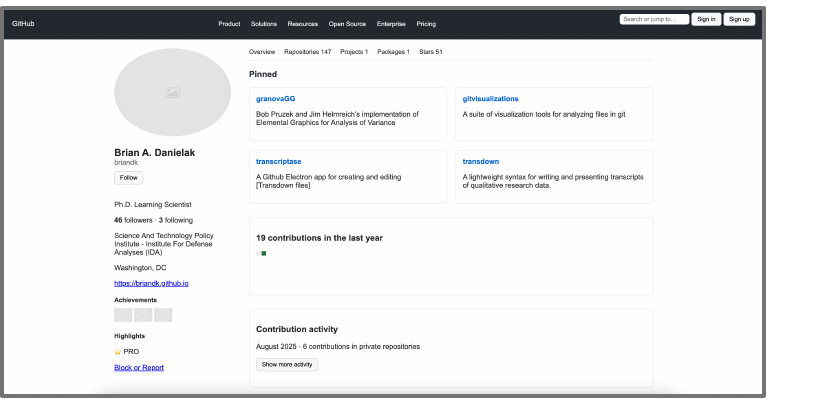View the Stars 51 tab
Screen dimensions: 825x402
click(x=431, y=52)
